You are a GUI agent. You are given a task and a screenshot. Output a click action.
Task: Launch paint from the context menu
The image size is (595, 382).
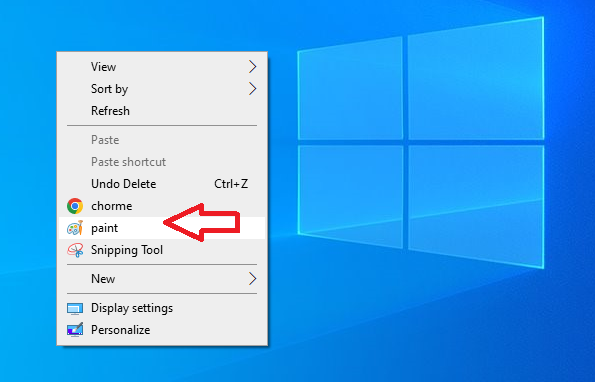point(162,228)
